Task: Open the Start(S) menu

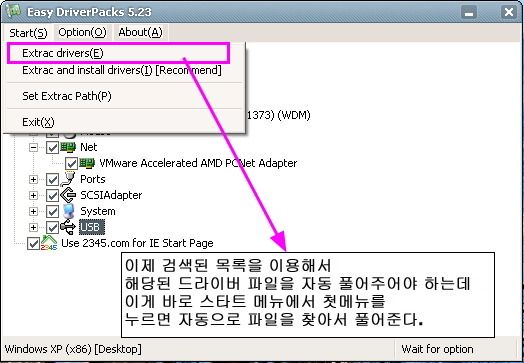Action: click(x=28, y=33)
